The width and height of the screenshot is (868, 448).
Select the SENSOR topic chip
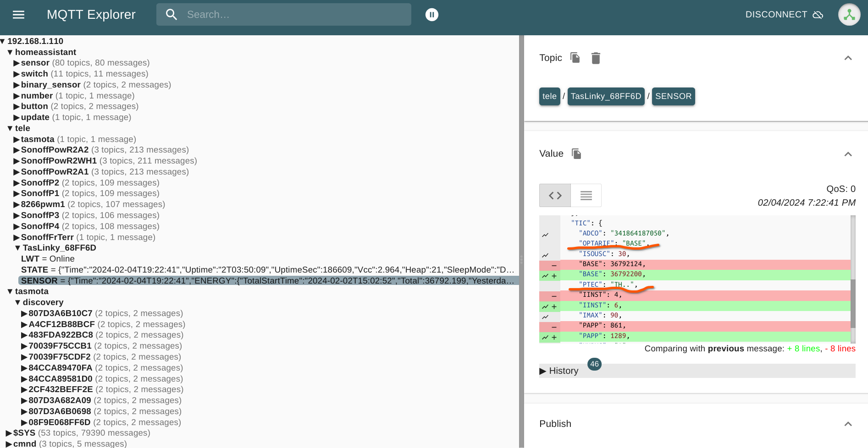tap(673, 96)
